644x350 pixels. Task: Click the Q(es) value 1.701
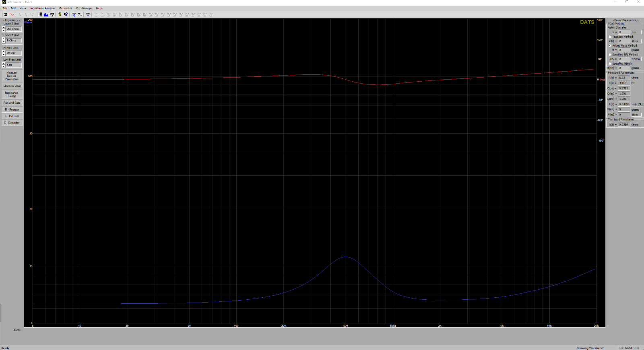pos(624,93)
